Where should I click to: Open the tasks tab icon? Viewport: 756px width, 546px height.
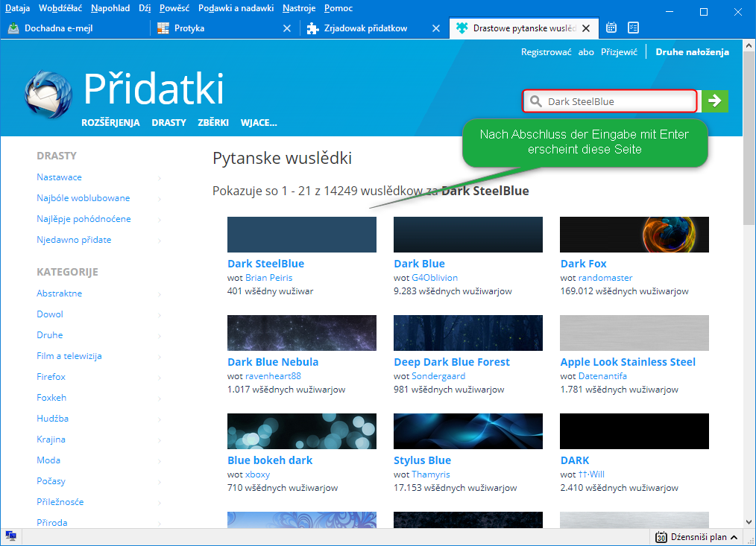click(x=633, y=28)
